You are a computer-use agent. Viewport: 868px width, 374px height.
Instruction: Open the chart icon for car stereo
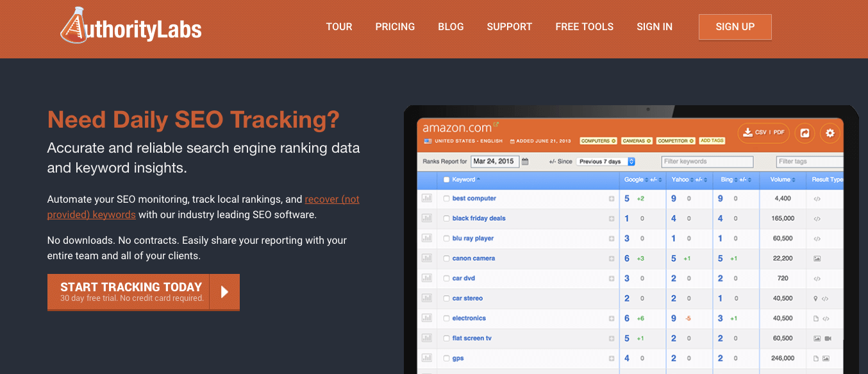426,298
